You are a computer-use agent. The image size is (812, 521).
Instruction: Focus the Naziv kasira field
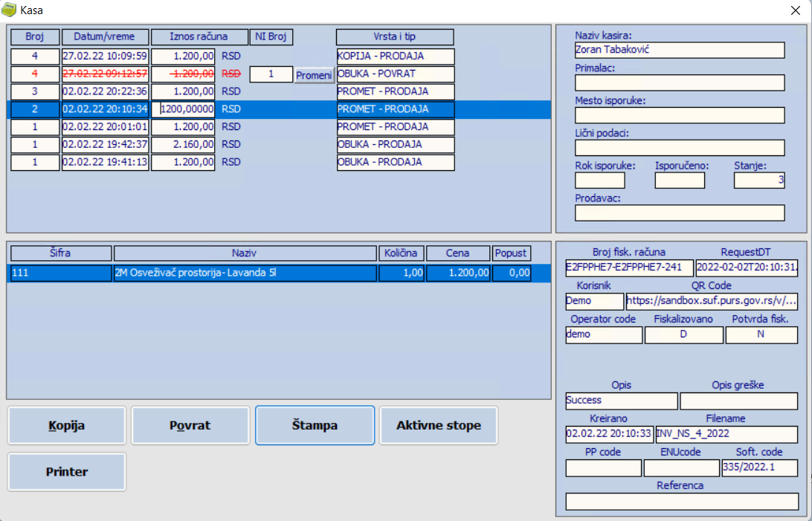[x=680, y=50]
